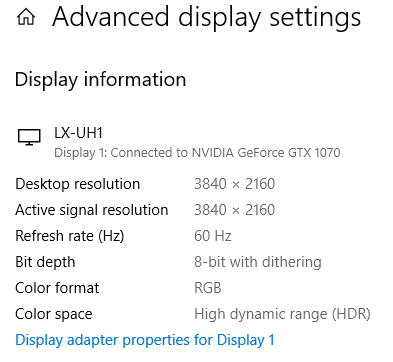This screenshot has width=393, height=362.
Task: Click the Desktop resolution label
Action: click(x=78, y=184)
